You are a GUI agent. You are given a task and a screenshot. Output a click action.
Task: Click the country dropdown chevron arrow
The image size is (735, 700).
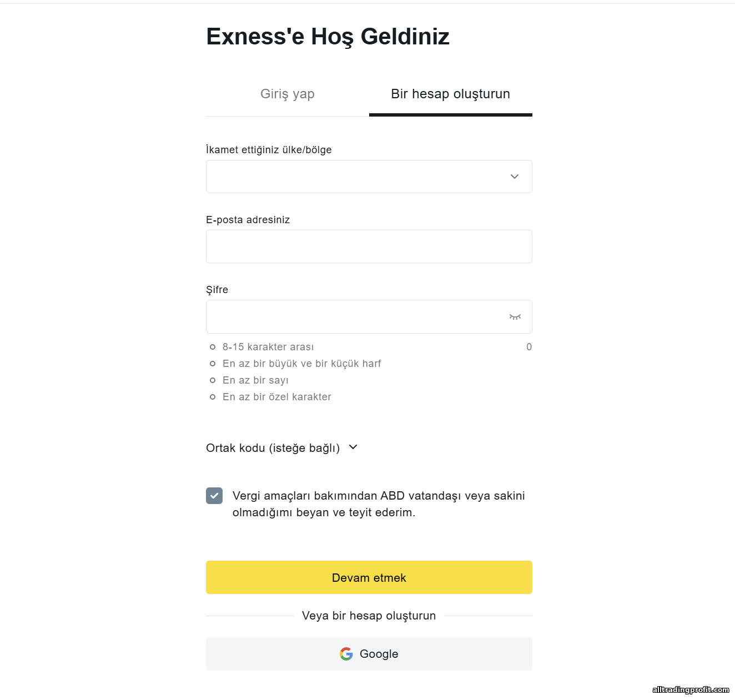515,177
